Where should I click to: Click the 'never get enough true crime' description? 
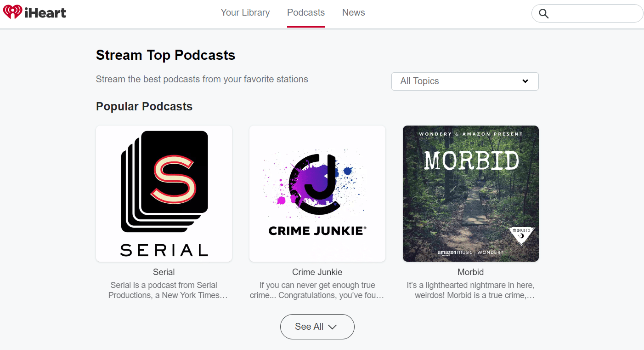tap(317, 290)
